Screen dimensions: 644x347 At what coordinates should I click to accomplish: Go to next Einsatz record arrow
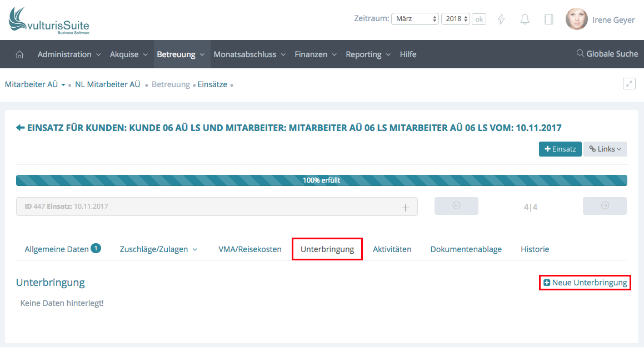tap(605, 206)
